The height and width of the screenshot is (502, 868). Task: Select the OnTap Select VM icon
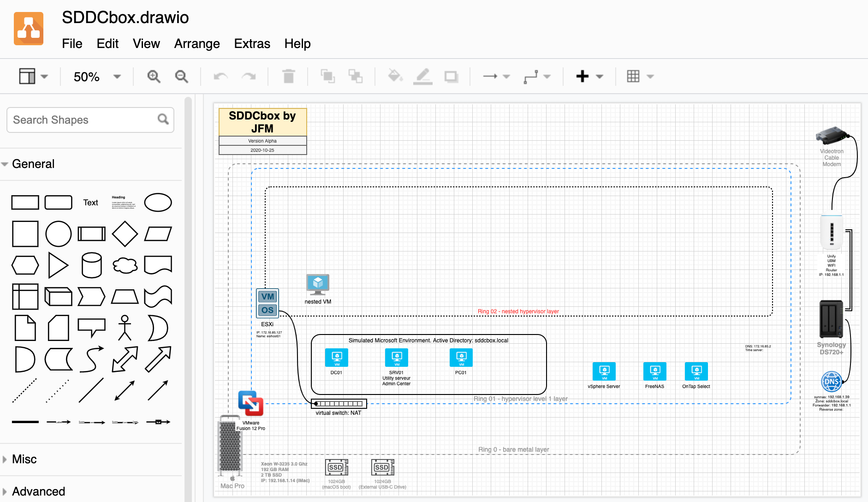[696, 371]
